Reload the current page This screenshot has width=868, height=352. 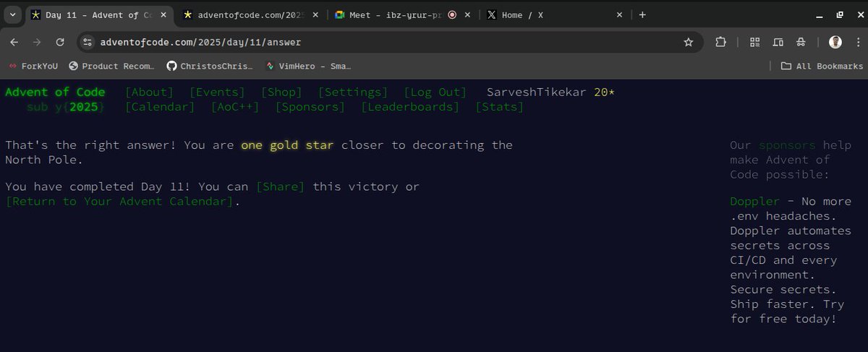60,42
